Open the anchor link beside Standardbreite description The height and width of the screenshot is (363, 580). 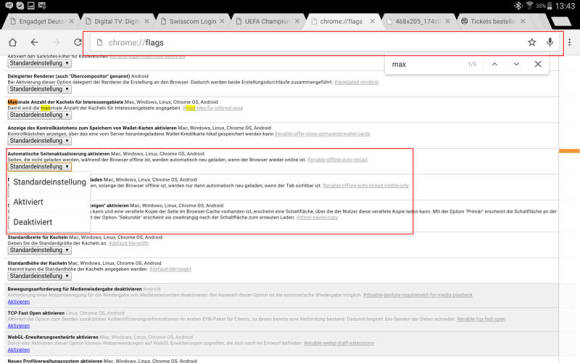pos(129,243)
